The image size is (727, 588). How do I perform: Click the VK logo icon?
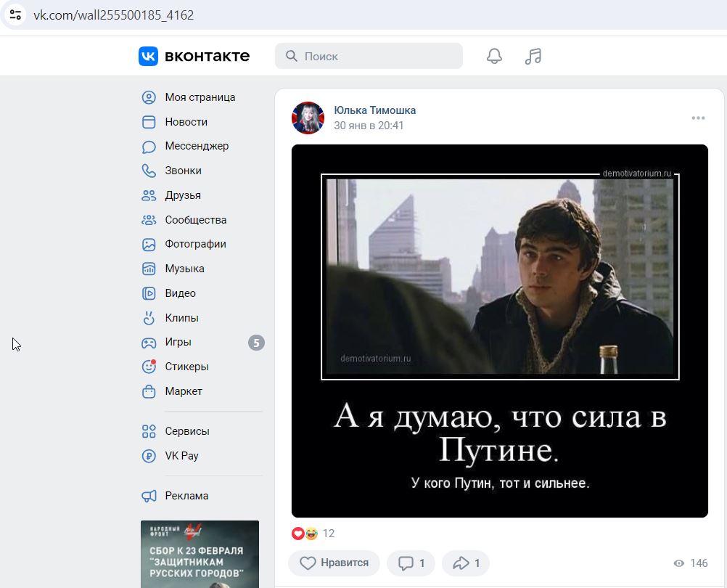pos(148,56)
